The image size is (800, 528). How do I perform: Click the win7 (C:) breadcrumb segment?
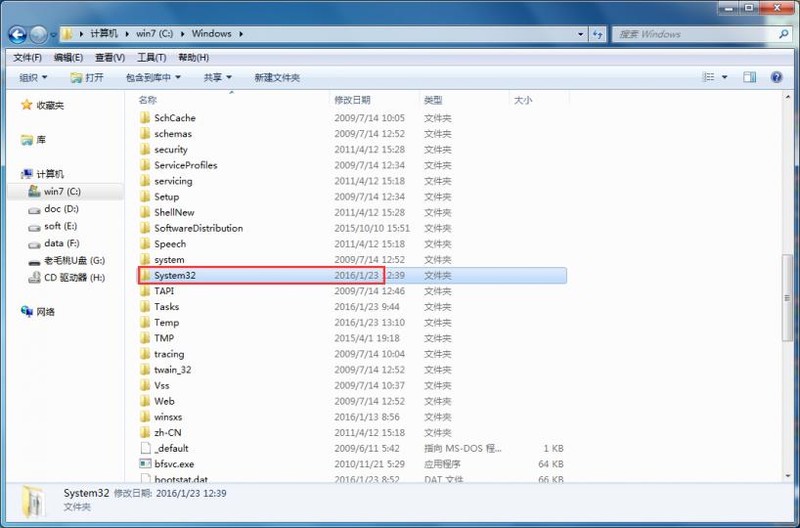(x=155, y=34)
